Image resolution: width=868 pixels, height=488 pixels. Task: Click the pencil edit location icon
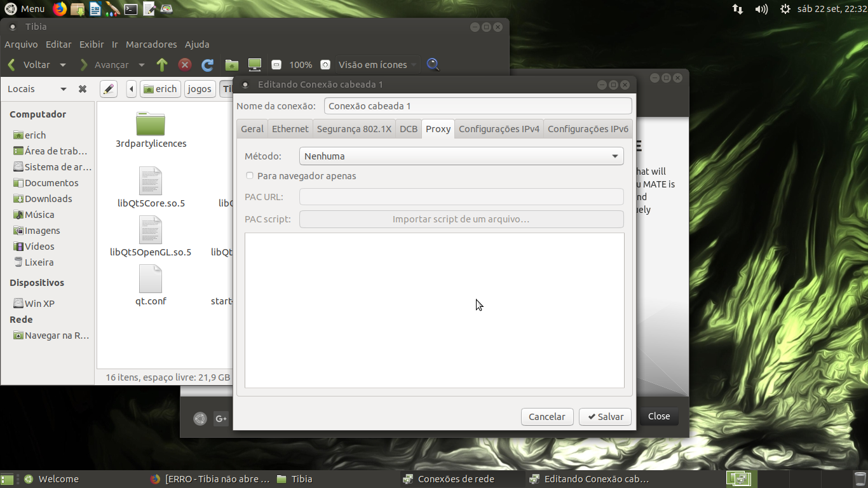pos(109,89)
